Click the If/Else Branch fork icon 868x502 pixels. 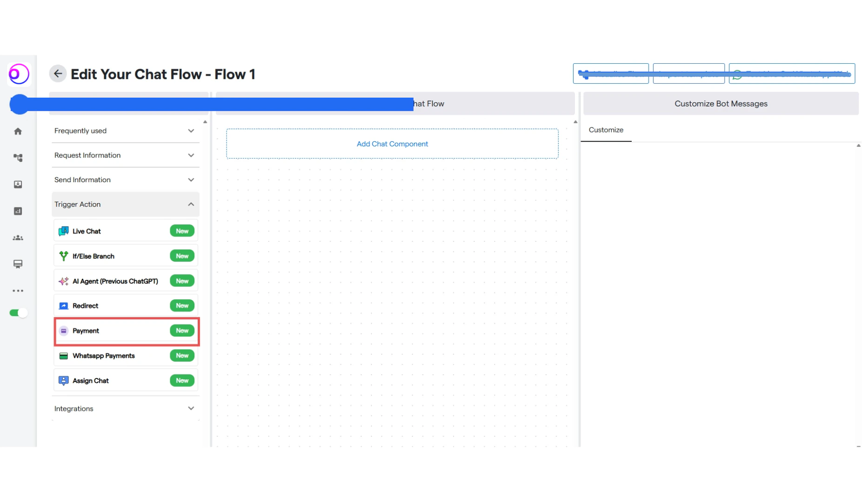pyautogui.click(x=64, y=256)
